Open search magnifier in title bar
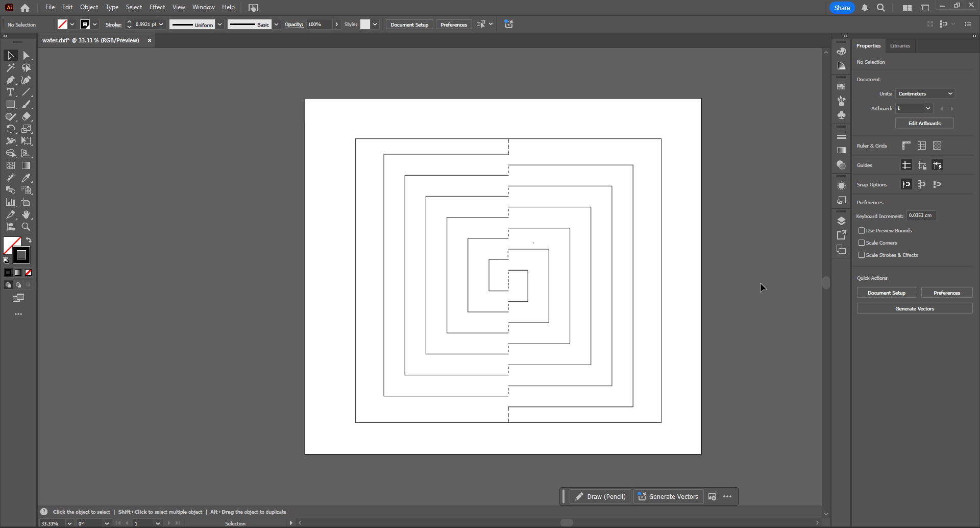980x528 pixels. click(x=881, y=8)
